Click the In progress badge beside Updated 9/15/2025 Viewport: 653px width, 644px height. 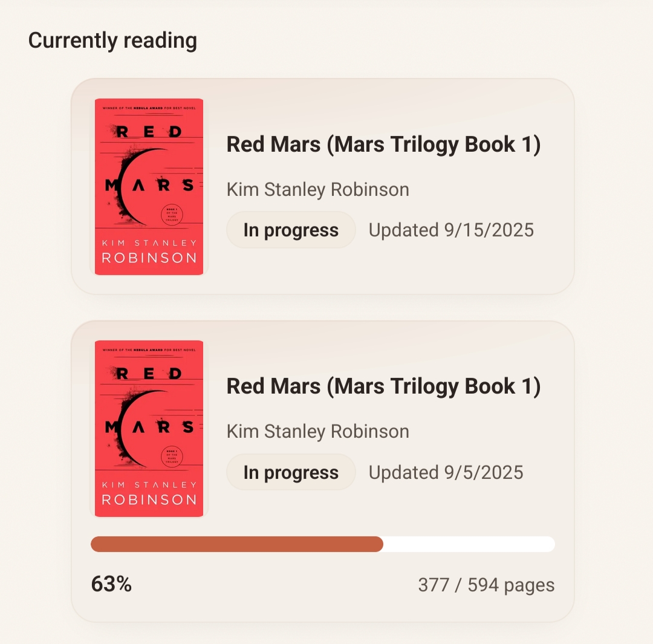click(x=291, y=230)
